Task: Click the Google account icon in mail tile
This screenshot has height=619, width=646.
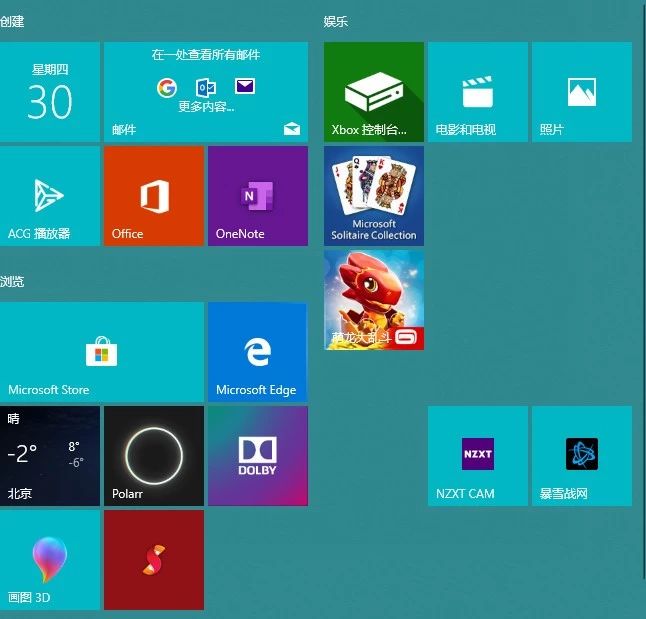Action: pyautogui.click(x=167, y=88)
